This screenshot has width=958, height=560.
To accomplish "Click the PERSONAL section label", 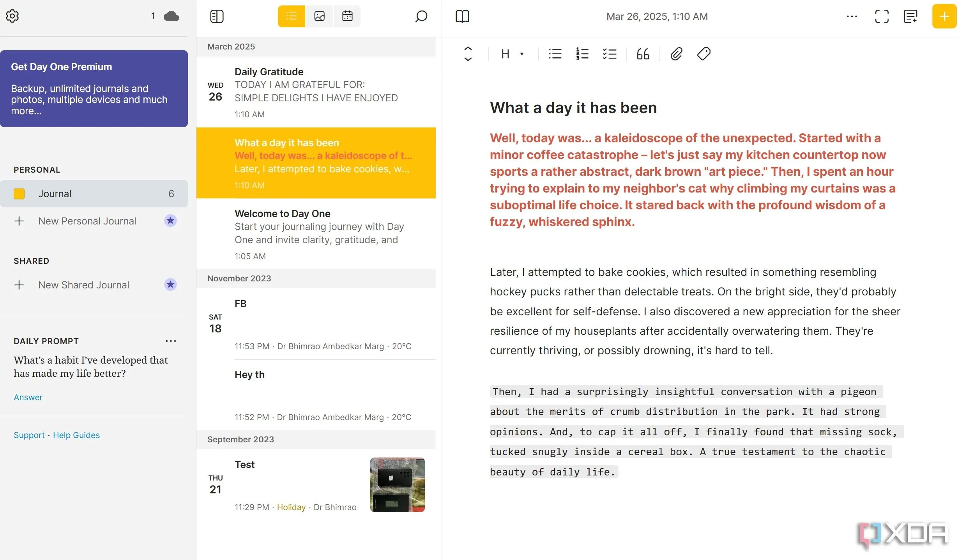I will tap(37, 170).
